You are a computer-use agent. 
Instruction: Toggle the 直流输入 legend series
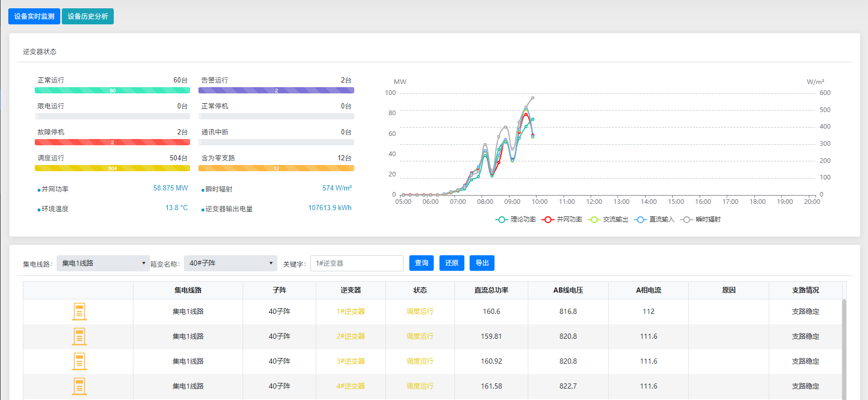[x=655, y=219]
